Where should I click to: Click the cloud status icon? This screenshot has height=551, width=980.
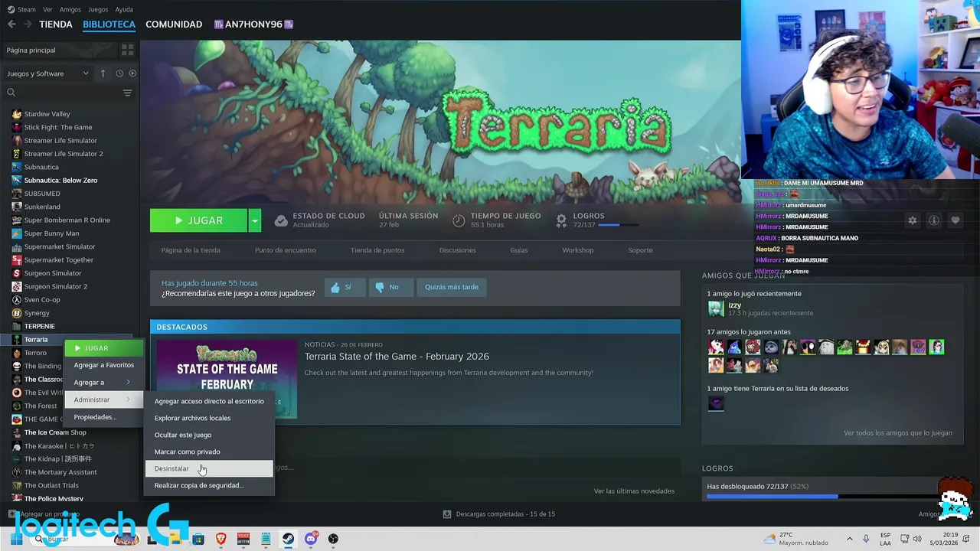(x=281, y=220)
